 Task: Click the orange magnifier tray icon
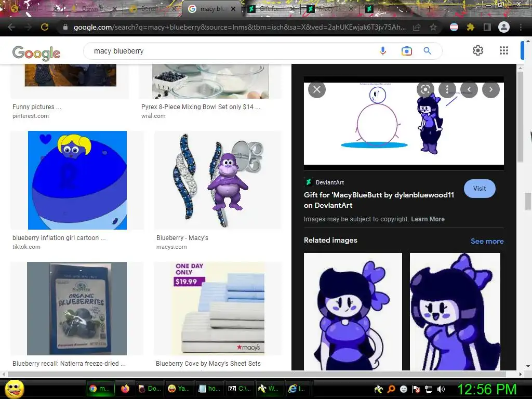point(391,390)
